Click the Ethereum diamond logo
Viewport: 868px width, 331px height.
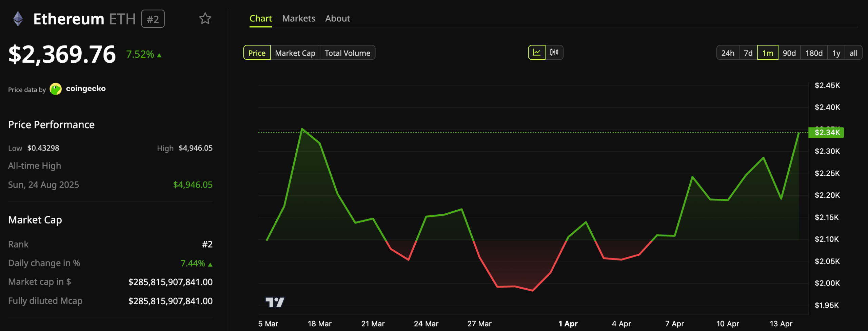pos(18,19)
